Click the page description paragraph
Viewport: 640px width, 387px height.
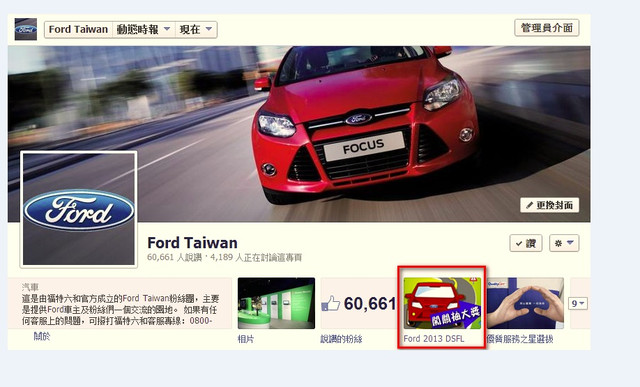tap(120, 310)
